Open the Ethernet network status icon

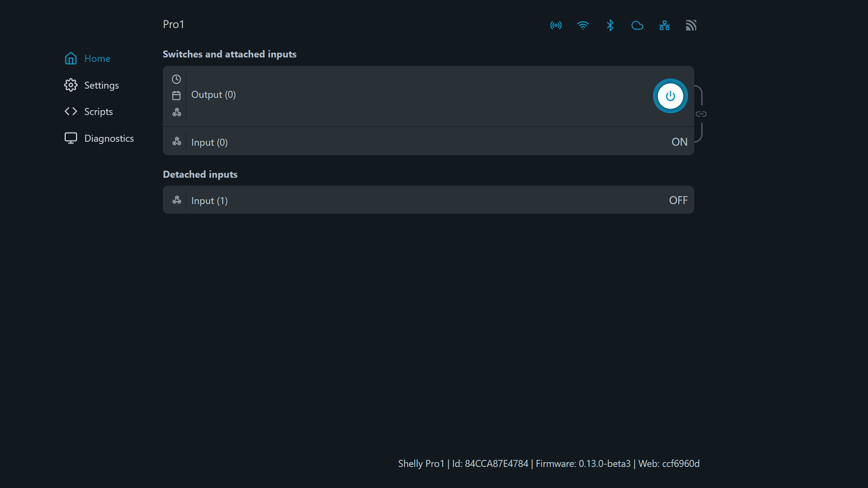coord(664,25)
